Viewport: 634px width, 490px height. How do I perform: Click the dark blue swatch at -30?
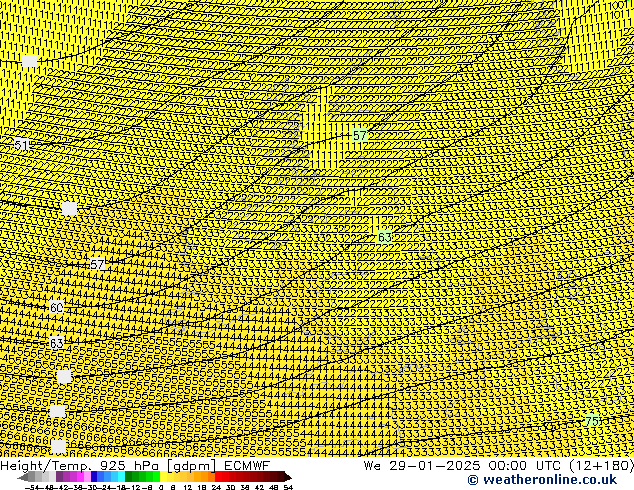click(94, 476)
